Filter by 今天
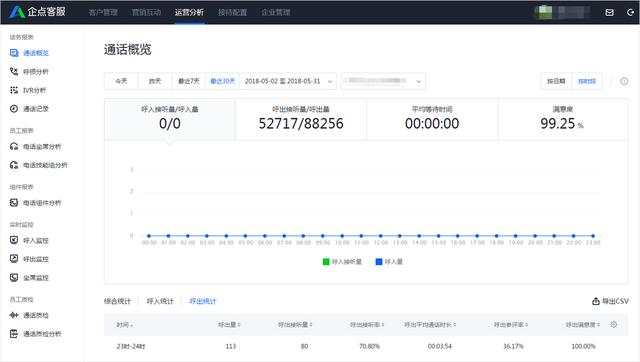The width and height of the screenshot is (640, 362). click(x=121, y=81)
